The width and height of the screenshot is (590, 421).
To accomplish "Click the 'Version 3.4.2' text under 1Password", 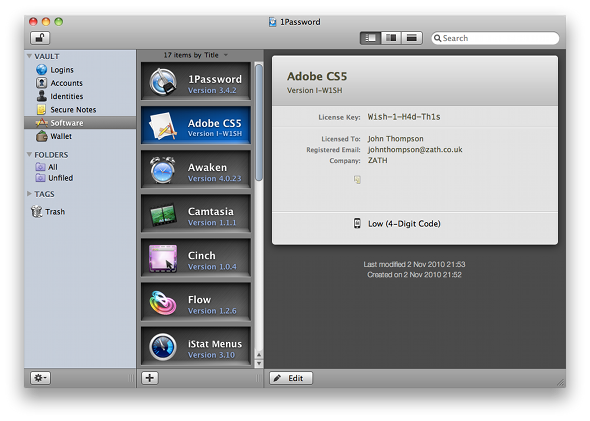I will (x=212, y=90).
